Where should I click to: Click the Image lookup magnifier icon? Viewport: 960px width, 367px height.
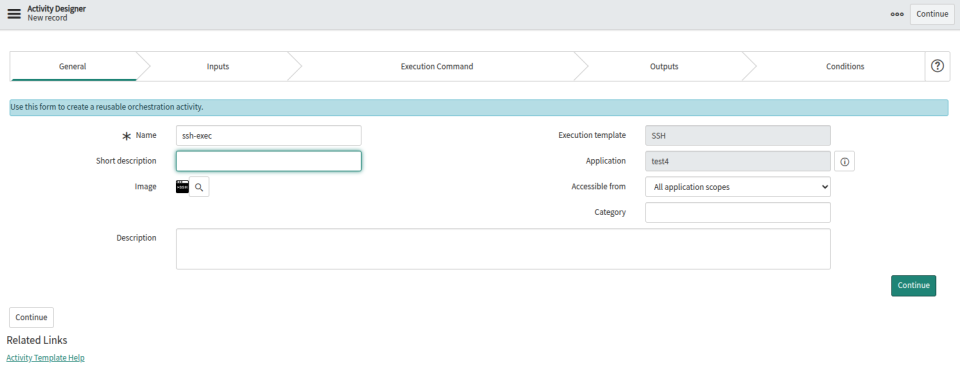point(199,187)
